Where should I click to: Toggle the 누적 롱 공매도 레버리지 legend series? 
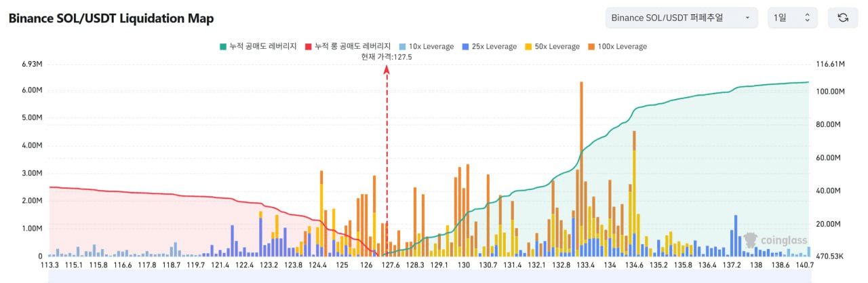point(348,46)
